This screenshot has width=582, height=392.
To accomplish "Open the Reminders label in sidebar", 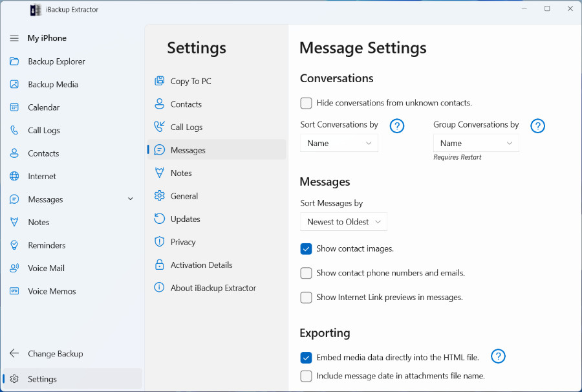I will point(47,245).
